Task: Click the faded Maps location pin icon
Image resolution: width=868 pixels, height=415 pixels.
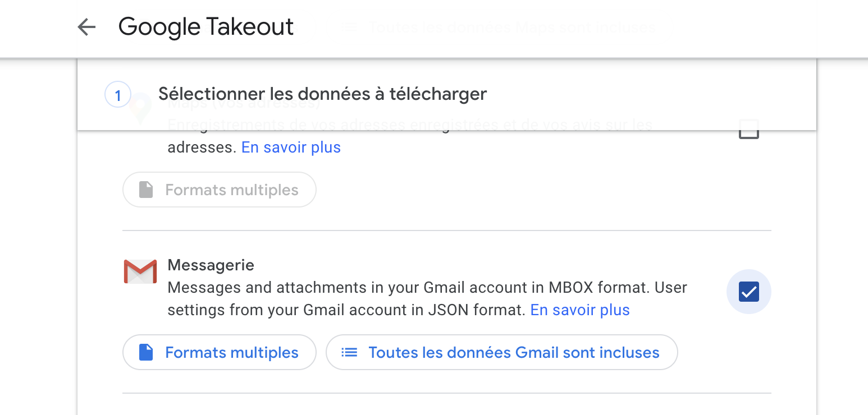Action: pos(140,110)
